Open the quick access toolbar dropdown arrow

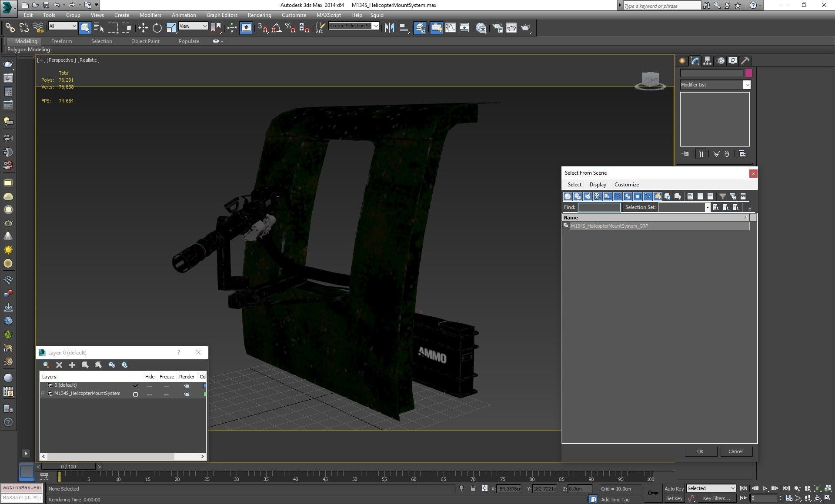(97, 5)
